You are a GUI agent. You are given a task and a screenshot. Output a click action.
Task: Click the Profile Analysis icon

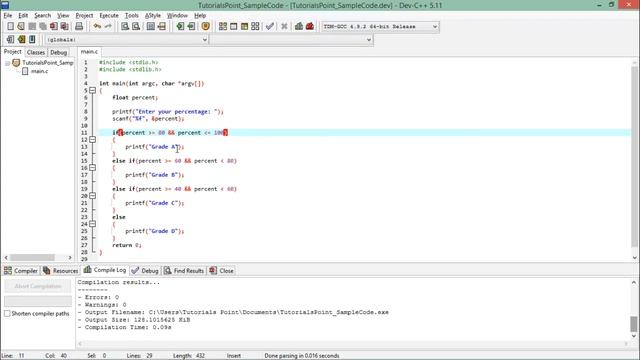[x=299, y=27]
